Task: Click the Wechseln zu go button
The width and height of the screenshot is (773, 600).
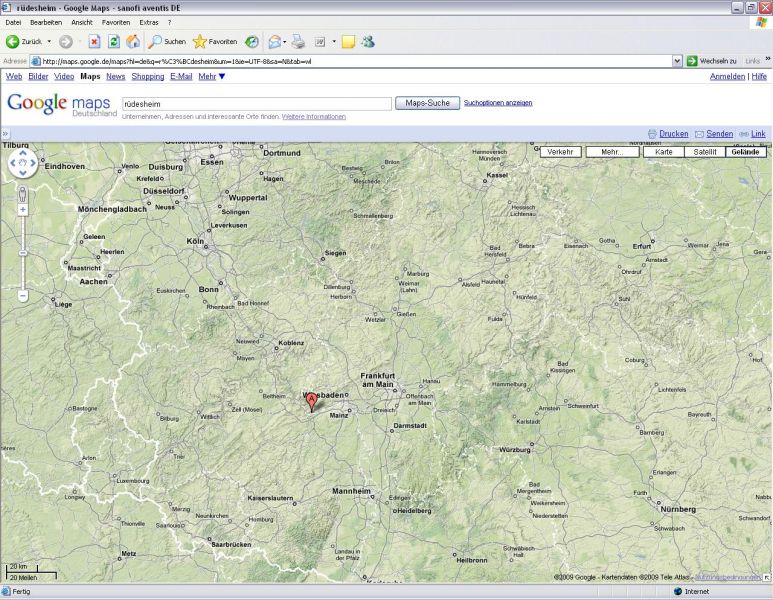Action: click(x=711, y=61)
